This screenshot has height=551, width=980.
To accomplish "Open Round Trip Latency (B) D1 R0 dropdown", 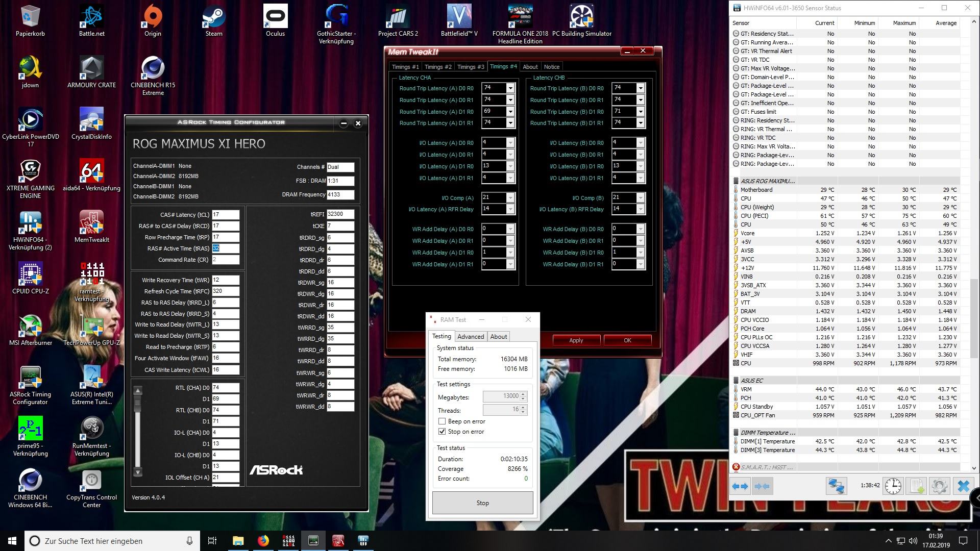I will [x=641, y=111].
